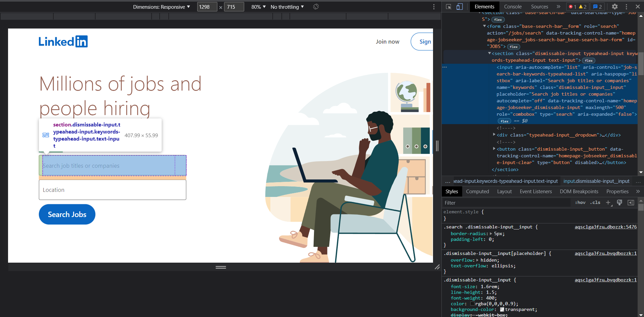Screen dimensions: 644x317
Task: Click the new style rule plus icon
Action: pyautogui.click(x=608, y=203)
